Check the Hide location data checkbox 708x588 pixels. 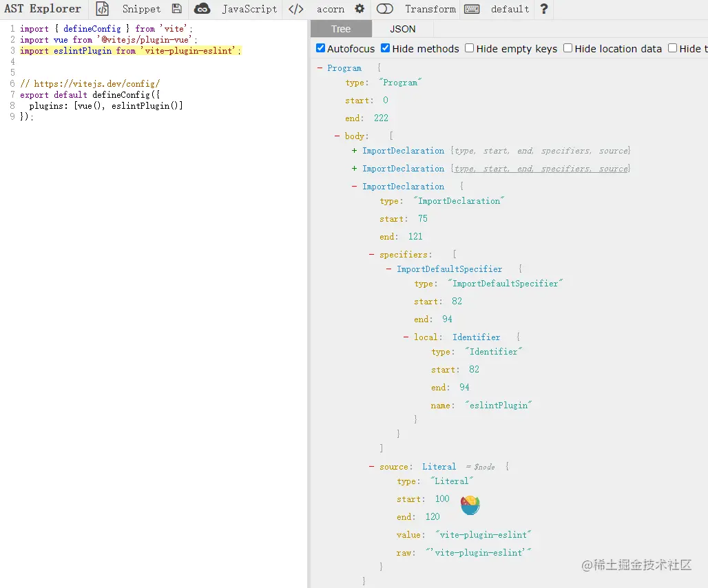point(568,48)
